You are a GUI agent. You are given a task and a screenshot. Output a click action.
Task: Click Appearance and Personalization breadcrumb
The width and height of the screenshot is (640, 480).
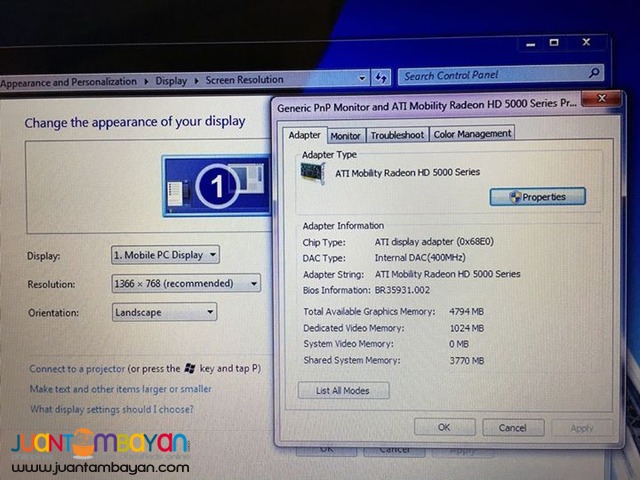pyautogui.click(x=69, y=82)
